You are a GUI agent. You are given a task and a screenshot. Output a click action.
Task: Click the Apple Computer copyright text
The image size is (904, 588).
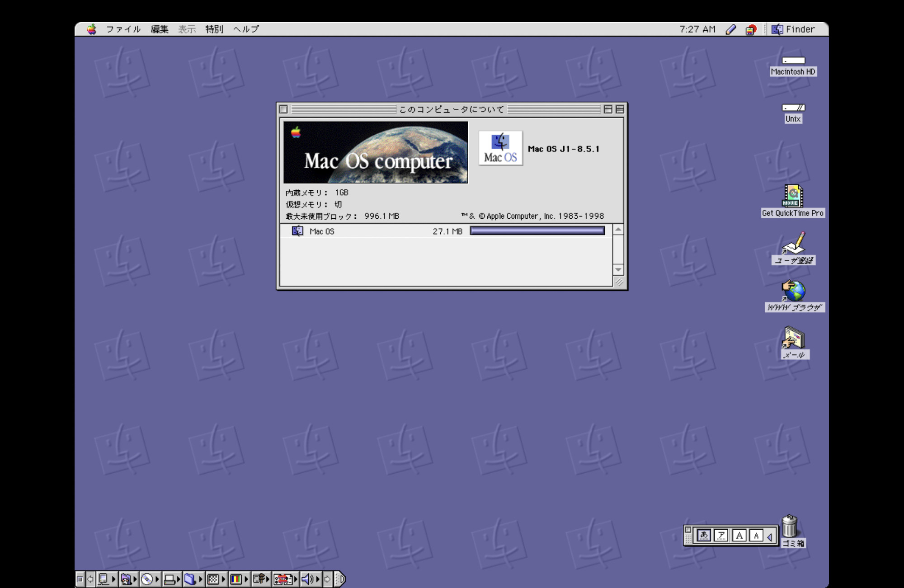click(x=532, y=216)
